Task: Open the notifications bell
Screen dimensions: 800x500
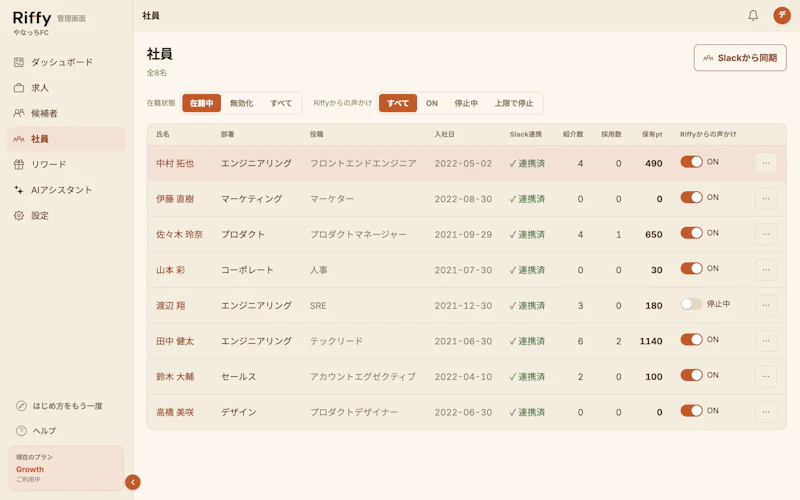Action: pyautogui.click(x=753, y=15)
